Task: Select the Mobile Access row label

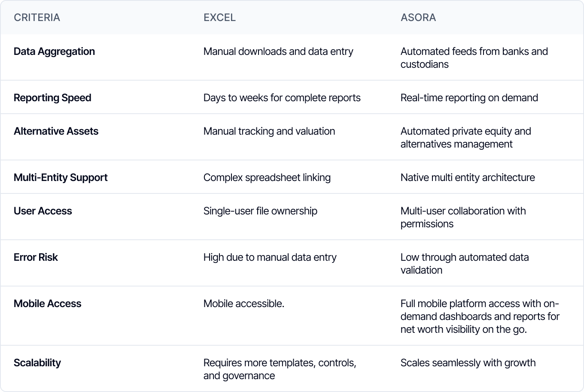Action: pos(47,304)
